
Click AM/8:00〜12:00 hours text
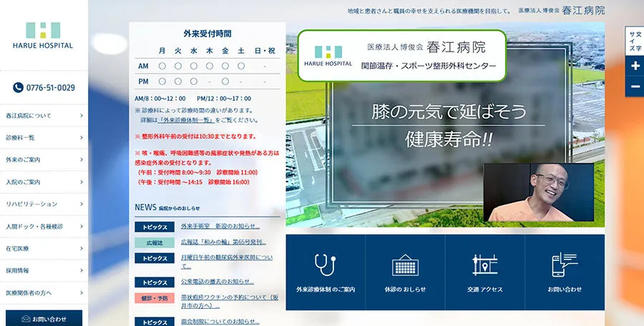pyautogui.click(x=160, y=99)
